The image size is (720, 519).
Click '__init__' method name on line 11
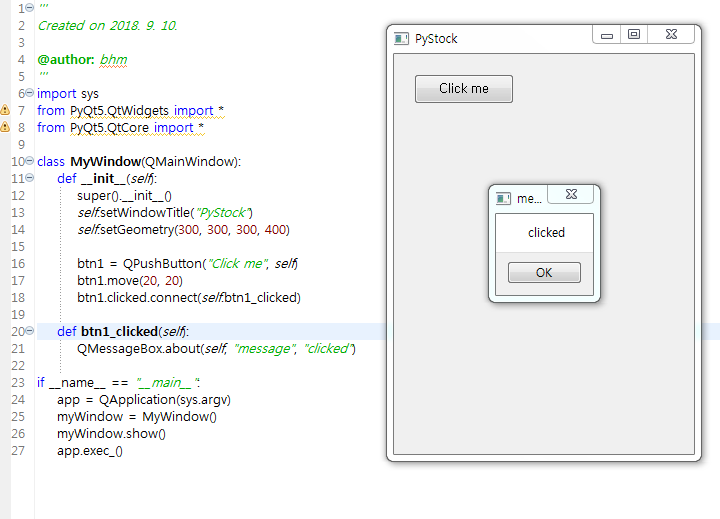pos(103,179)
